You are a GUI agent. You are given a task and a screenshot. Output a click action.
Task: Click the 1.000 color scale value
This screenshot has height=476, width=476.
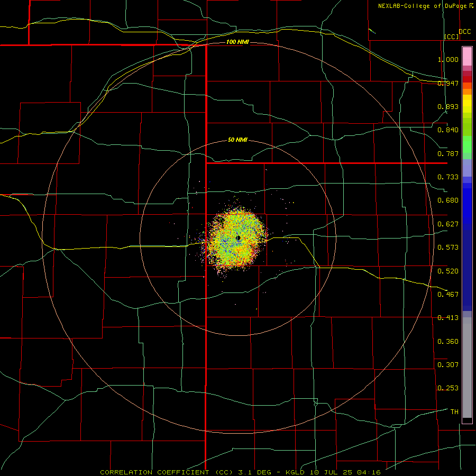pos(448,59)
